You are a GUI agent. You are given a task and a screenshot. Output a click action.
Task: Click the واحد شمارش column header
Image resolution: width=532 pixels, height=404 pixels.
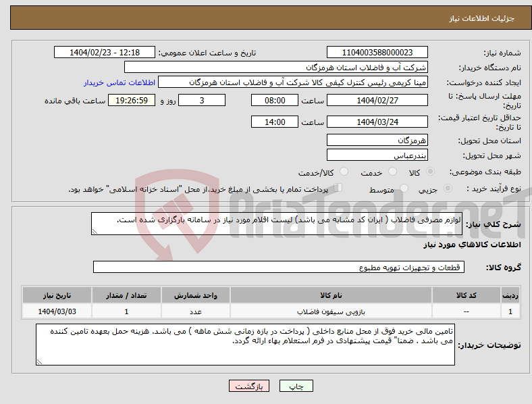point(196,295)
